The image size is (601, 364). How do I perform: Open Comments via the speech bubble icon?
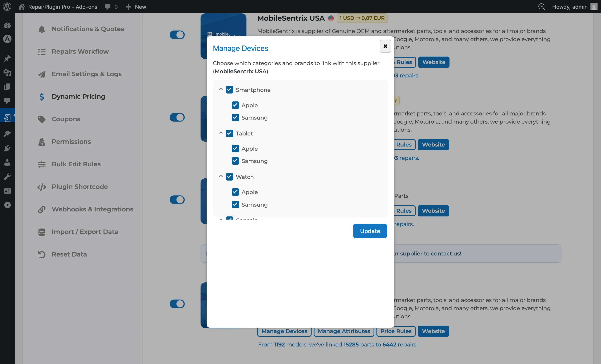click(x=7, y=101)
